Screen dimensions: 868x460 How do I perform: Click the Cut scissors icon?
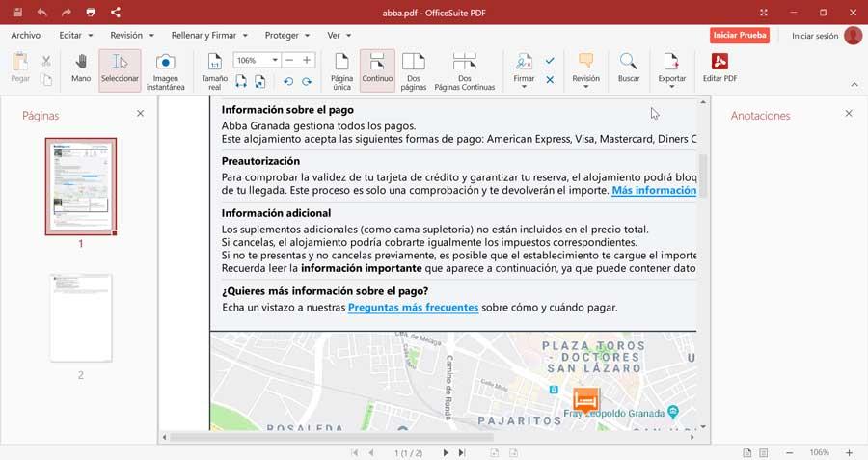pos(46,61)
